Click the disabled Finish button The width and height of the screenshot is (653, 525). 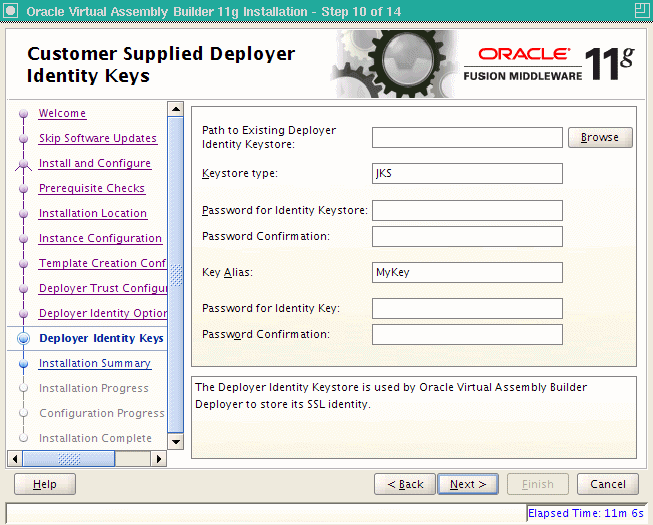538,484
